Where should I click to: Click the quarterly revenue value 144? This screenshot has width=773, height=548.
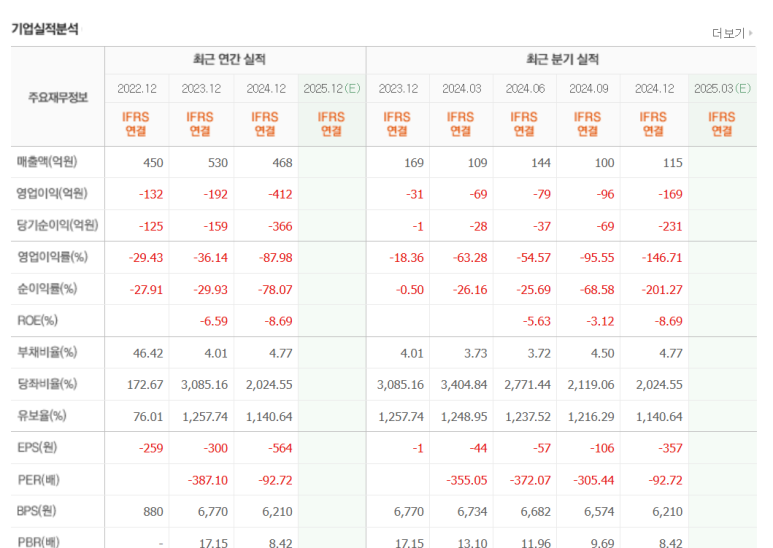click(x=540, y=163)
